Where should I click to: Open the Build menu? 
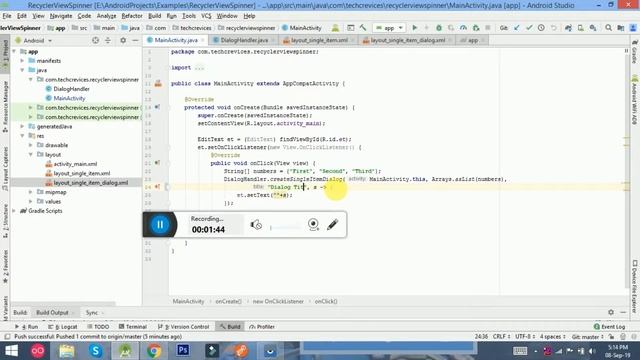tap(154, 16)
